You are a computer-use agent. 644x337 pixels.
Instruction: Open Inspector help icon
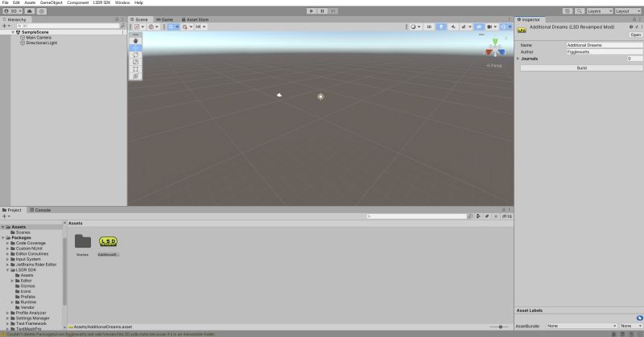click(631, 27)
